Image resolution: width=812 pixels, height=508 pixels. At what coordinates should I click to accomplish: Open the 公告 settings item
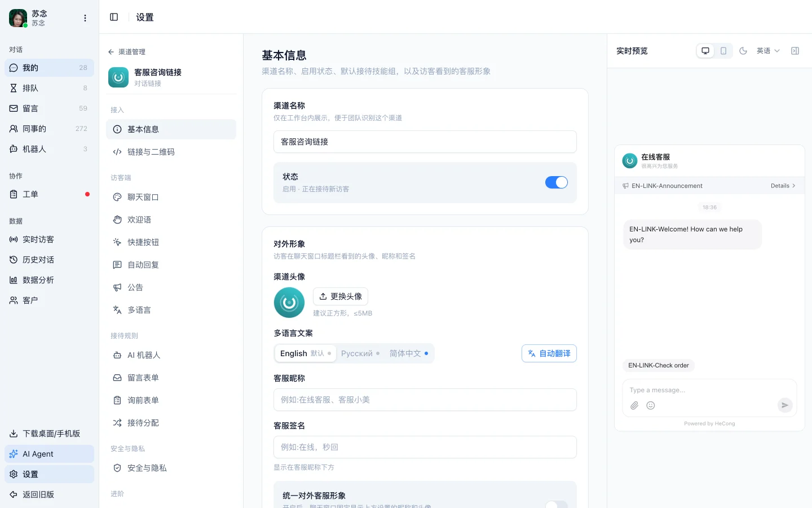171,287
